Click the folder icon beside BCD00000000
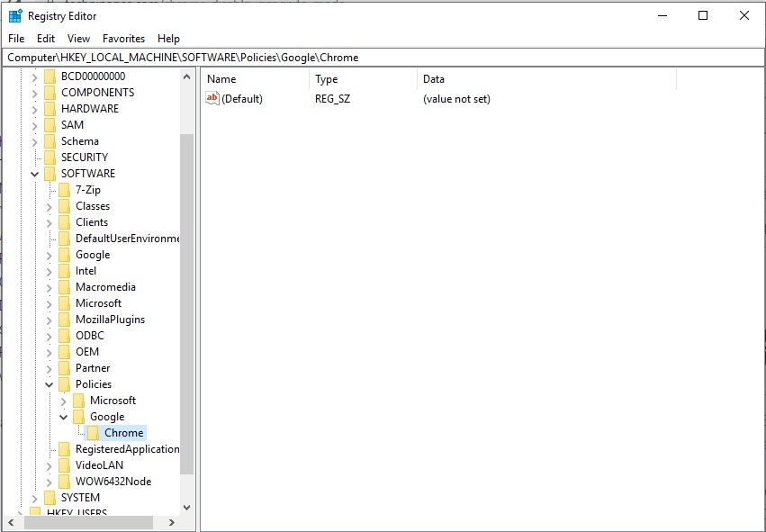Viewport: 766px width, 532px height. (50, 77)
